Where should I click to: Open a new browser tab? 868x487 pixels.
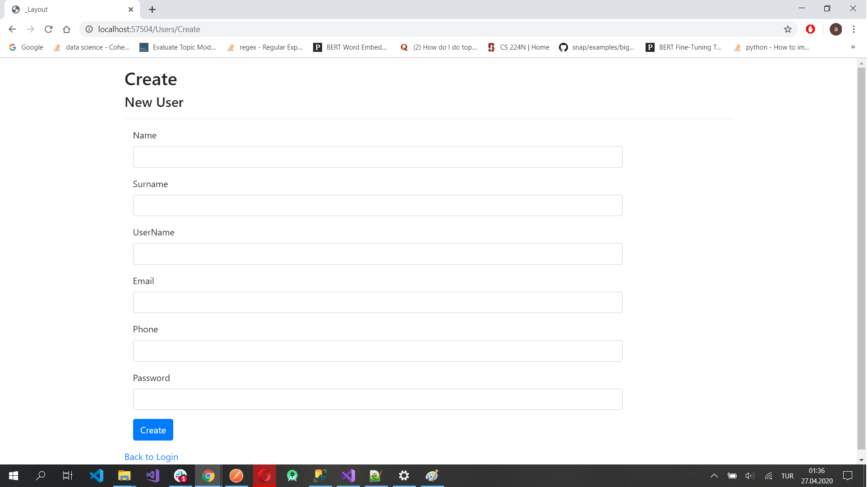pos(152,9)
